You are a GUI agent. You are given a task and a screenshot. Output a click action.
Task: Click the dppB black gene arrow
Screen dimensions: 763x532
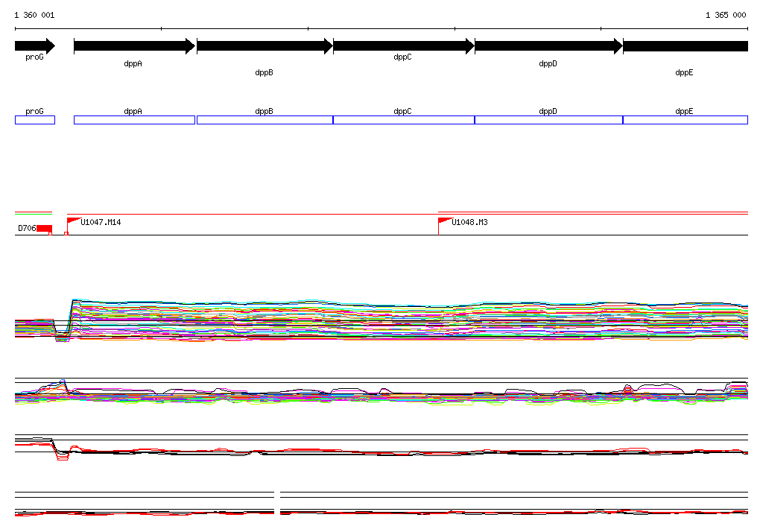pos(265,46)
